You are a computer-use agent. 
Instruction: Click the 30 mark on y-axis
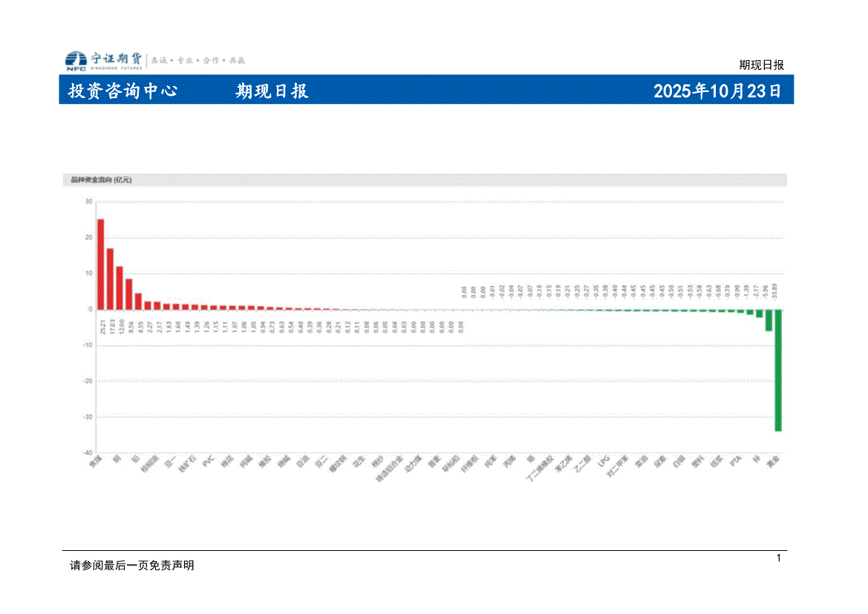tap(88, 202)
